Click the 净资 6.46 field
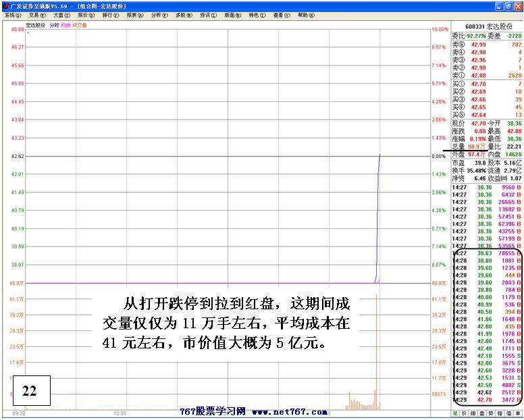 (469, 178)
